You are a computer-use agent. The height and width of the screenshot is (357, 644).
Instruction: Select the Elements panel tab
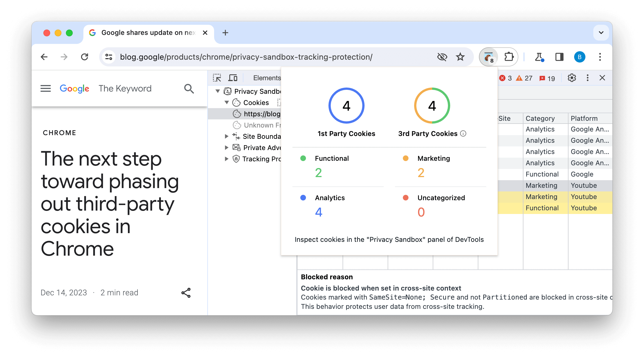tap(266, 77)
